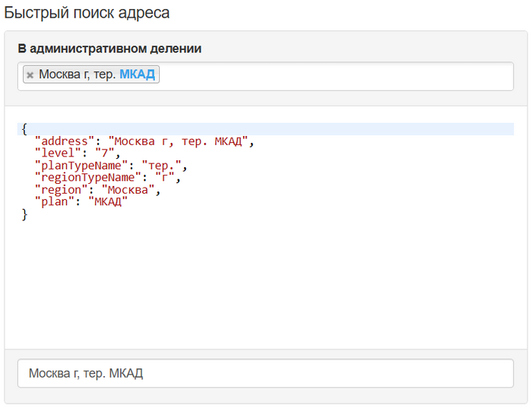The image size is (532, 408).
Task: Select the "plan": "МКАД" line
Action: tap(81, 202)
